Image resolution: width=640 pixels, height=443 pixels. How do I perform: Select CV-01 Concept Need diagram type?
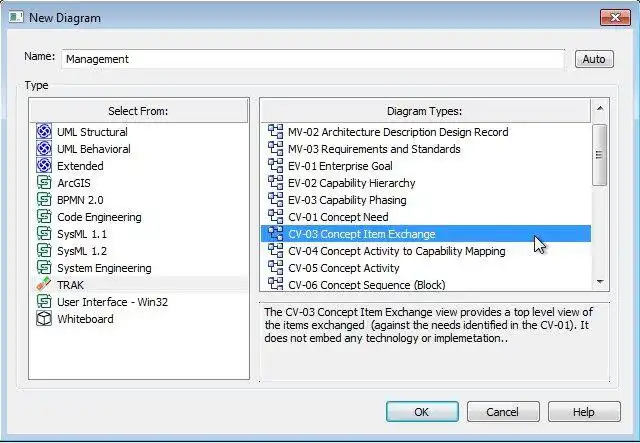pos(338,217)
